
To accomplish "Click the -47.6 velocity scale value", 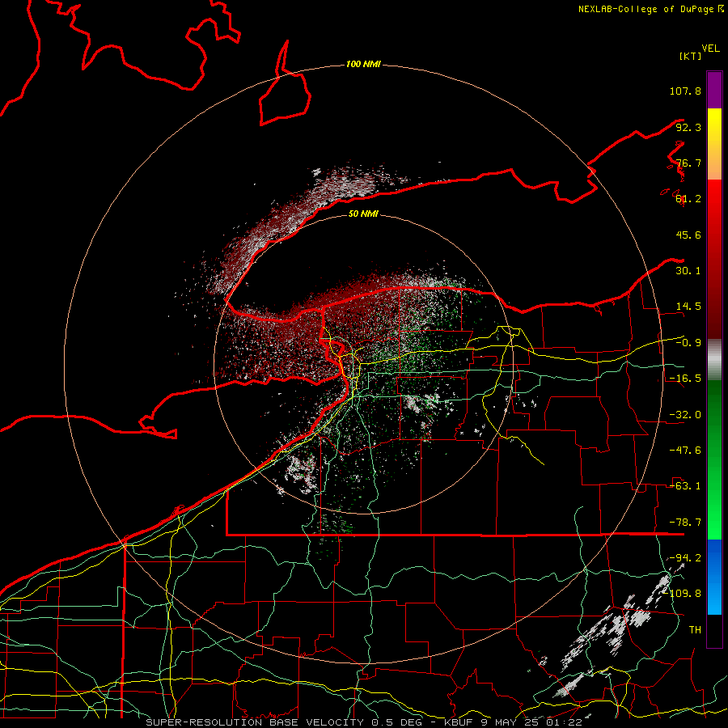I will tap(685, 451).
